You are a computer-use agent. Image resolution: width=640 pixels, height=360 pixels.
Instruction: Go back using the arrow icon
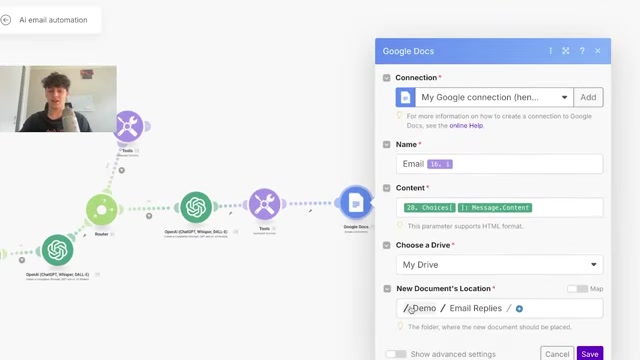click(x=6, y=20)
